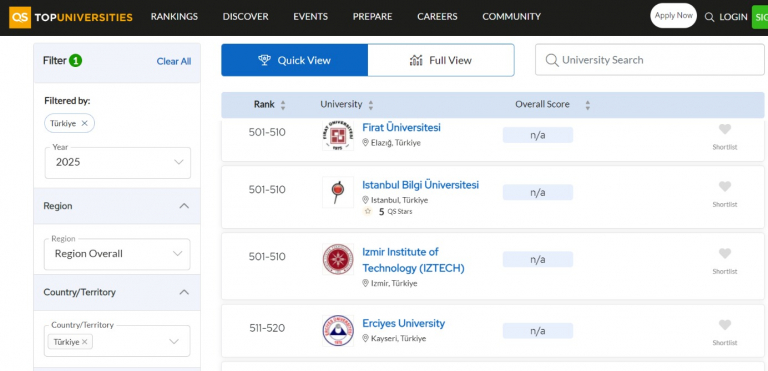Image resolution: width=768 pixels, height=371 pixels.
Task: Shortlist Istanbul Bilgi Üniversitesi heart icon
Action: [x=724, y=187]
